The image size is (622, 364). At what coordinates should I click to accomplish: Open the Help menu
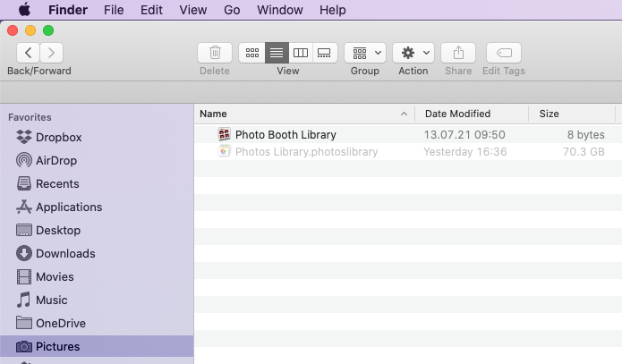(333, 10)
